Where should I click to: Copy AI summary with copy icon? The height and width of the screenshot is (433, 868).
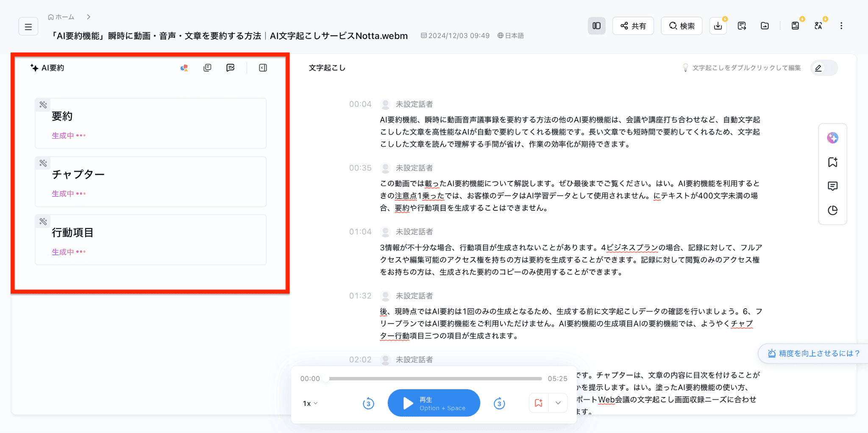(x=207, y=68)
